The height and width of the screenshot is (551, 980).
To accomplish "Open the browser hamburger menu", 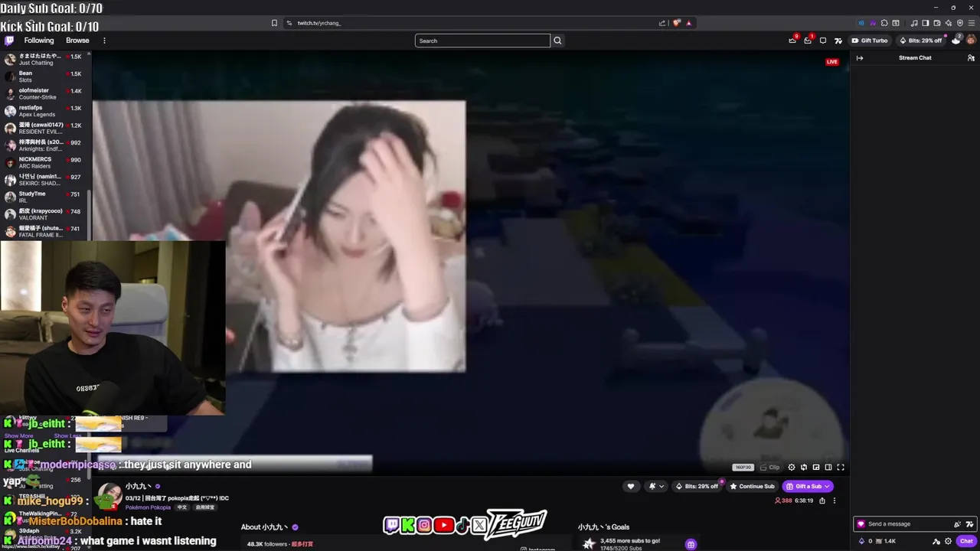I will click(972, 23).
